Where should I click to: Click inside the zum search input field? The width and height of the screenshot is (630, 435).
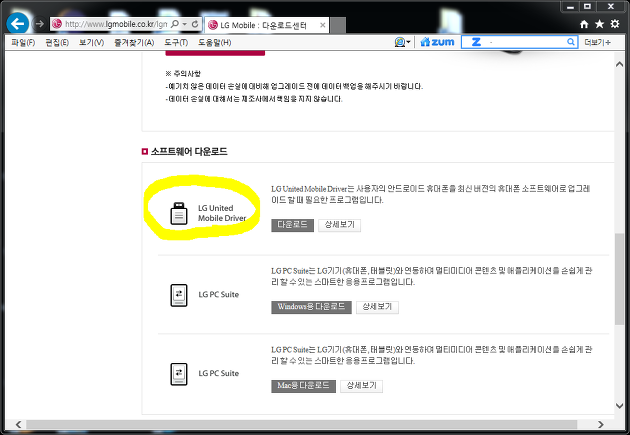pos(522,42)
